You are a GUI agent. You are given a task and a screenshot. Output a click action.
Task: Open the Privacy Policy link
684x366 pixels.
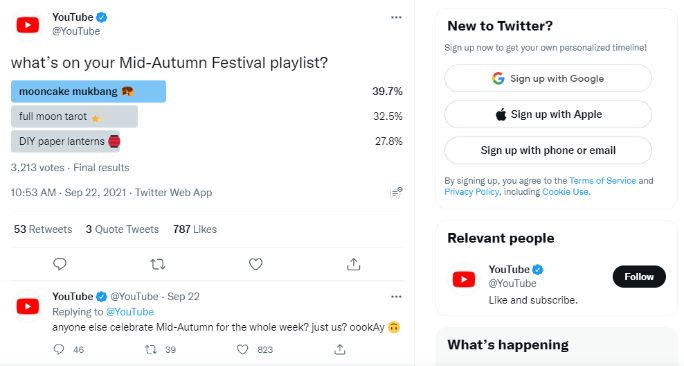pyautogui.click(x=471, y=192)
